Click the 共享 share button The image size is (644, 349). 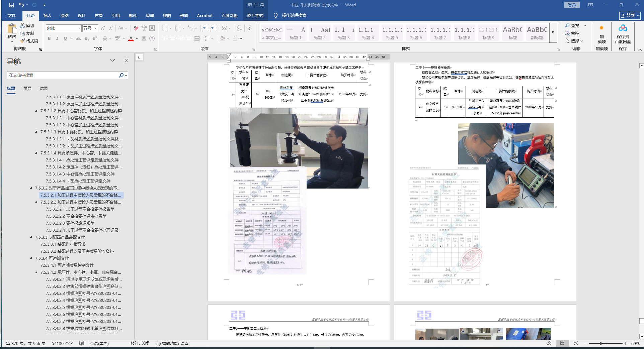[x=630, y=15]
